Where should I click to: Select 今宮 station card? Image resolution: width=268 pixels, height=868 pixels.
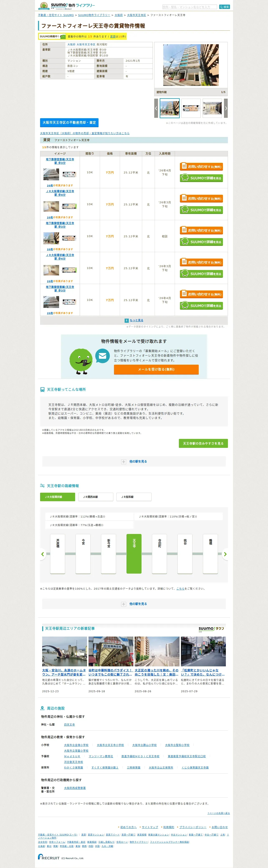83,554
